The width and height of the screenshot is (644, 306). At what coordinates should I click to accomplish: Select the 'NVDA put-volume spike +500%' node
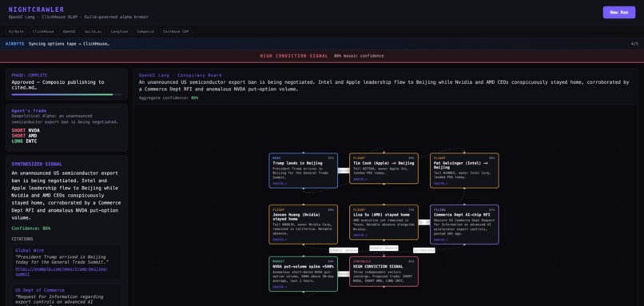coord(303,274)
